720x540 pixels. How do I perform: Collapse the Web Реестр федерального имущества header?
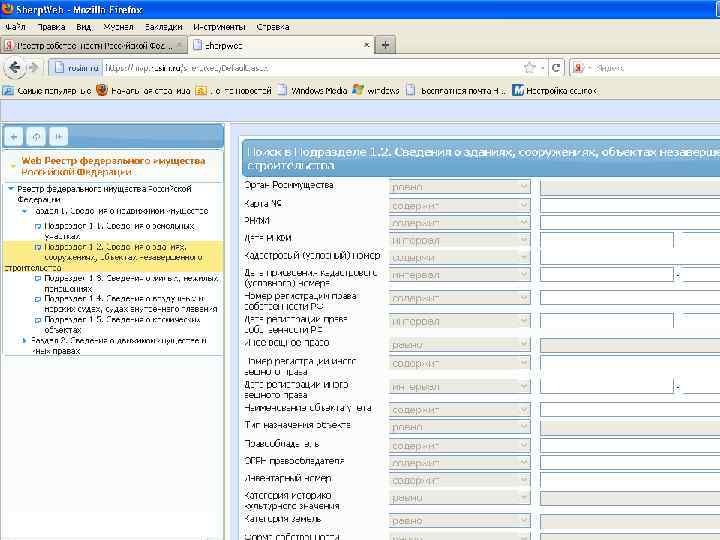12,166
